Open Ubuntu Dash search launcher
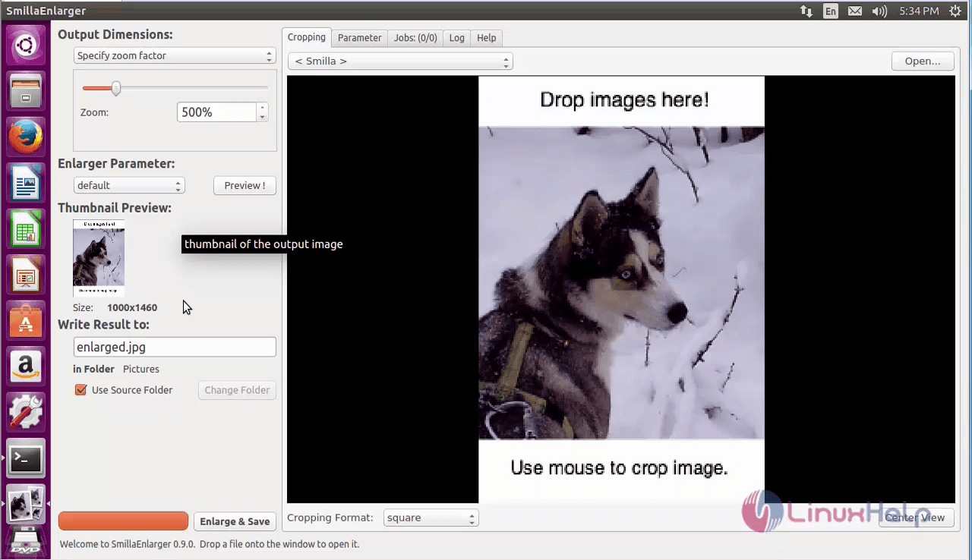 (x=26, y=46)
